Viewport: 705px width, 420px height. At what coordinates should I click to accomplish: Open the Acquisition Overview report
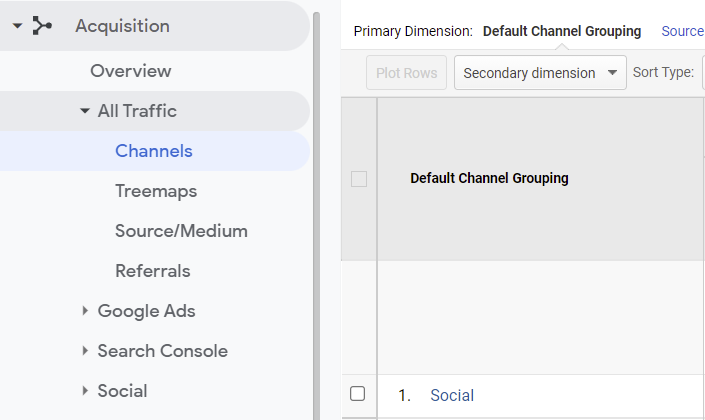pos(130,71)
